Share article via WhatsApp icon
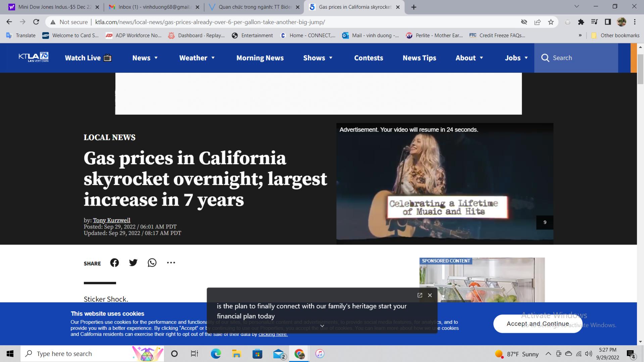The width and height of the screenshot is (644, 362). 152,263
